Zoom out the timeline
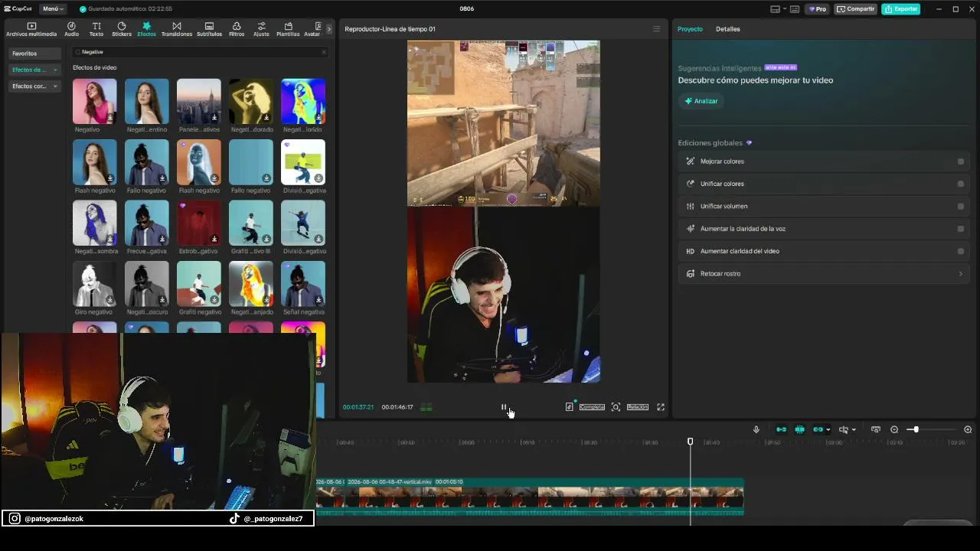Image resolution: width=980 pixels, height=551 pixels. 894,429
